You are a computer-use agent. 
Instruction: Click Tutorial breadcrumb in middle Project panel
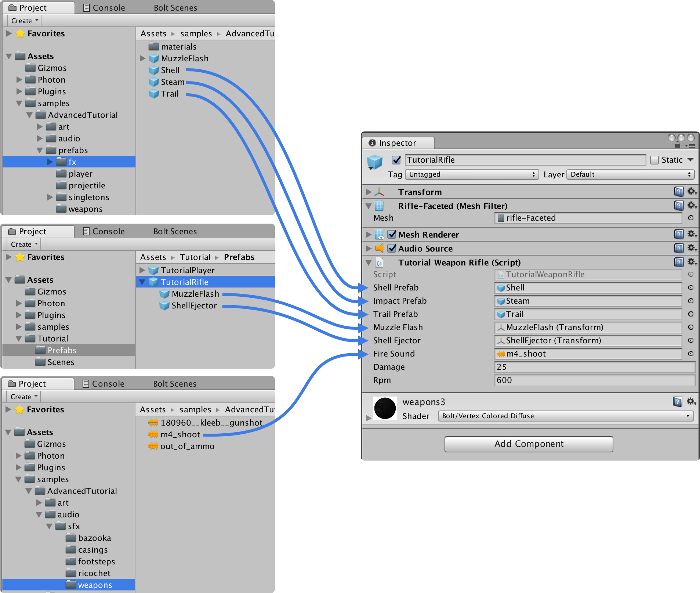click(195, 257)
